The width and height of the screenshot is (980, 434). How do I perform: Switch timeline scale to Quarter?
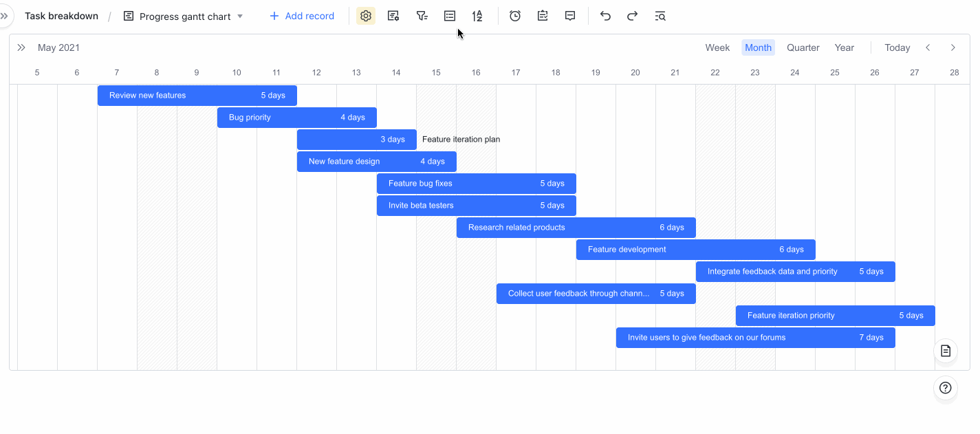point(803,47)
